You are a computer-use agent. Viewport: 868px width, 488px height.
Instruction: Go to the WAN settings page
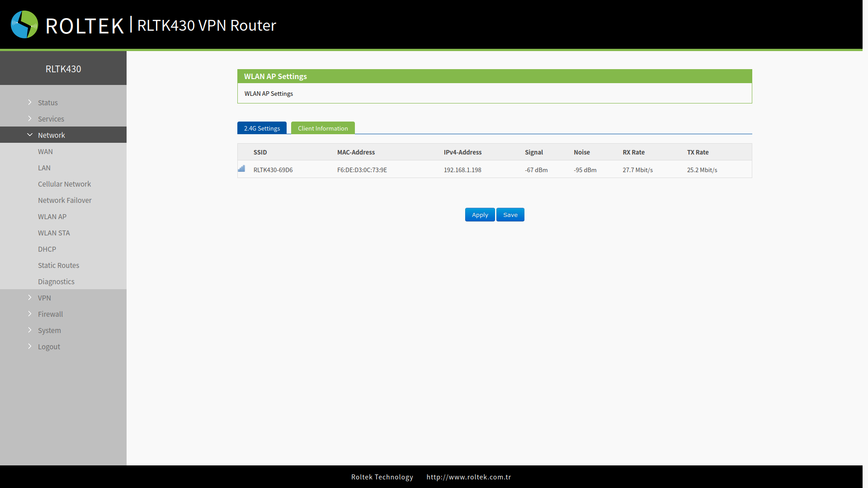[x=45, y=151]
